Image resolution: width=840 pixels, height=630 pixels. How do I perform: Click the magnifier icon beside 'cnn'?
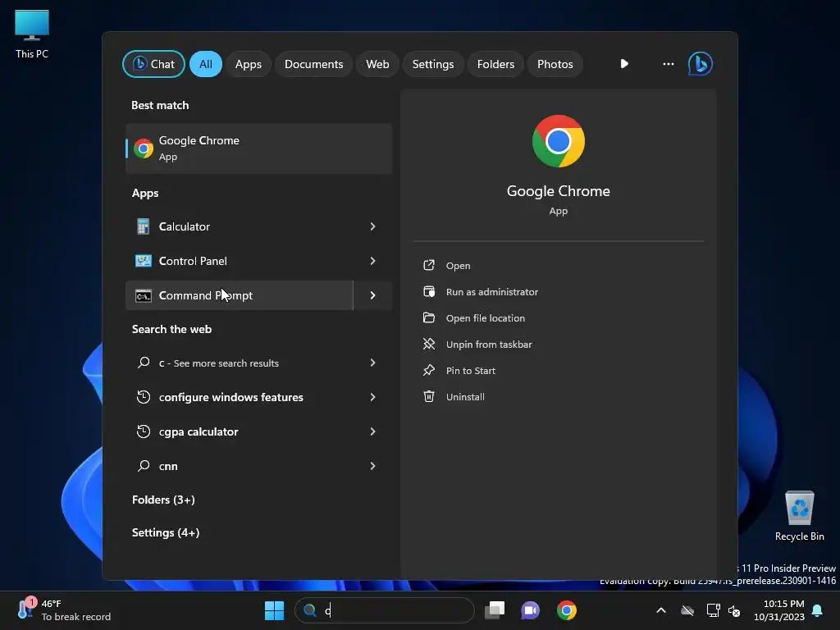(x=143, y=466)
